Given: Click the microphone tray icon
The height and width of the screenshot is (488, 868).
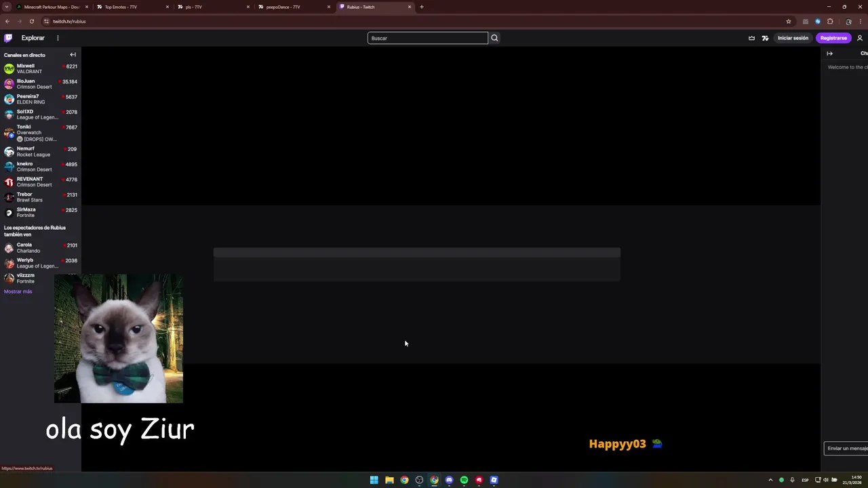Looking at the screenshot, I should pos(792,480).
